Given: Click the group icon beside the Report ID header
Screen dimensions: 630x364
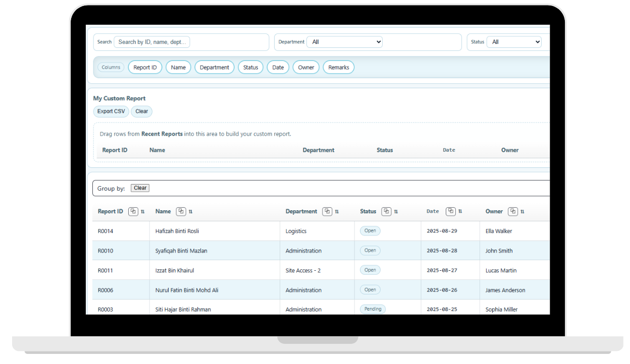Looking at the screenshot, I should 133,211.
